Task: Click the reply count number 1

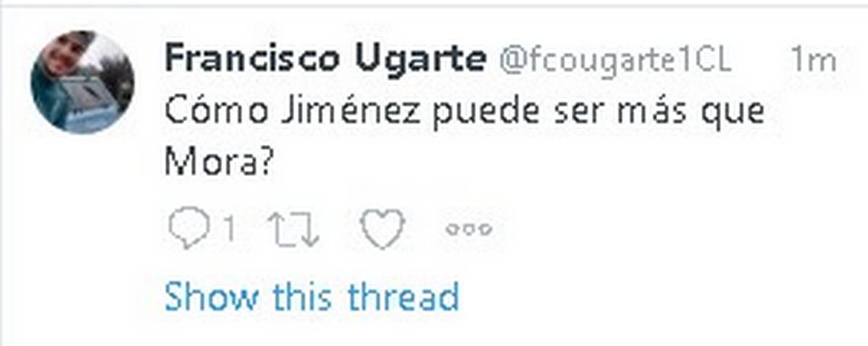Action: point(228,229)
